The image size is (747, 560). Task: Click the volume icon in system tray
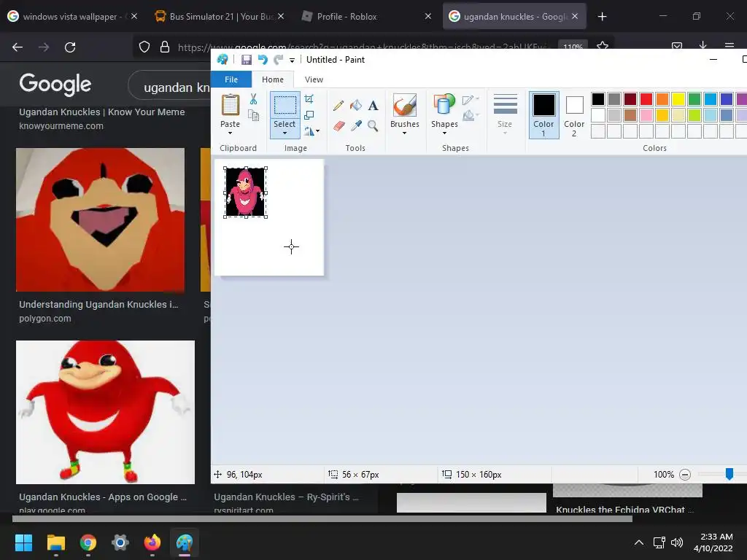(x=676, y=542)
